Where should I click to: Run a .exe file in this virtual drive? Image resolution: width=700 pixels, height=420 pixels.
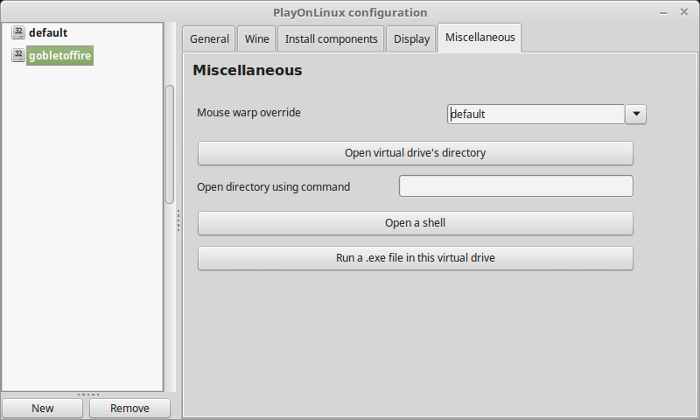tap(416, 258)
